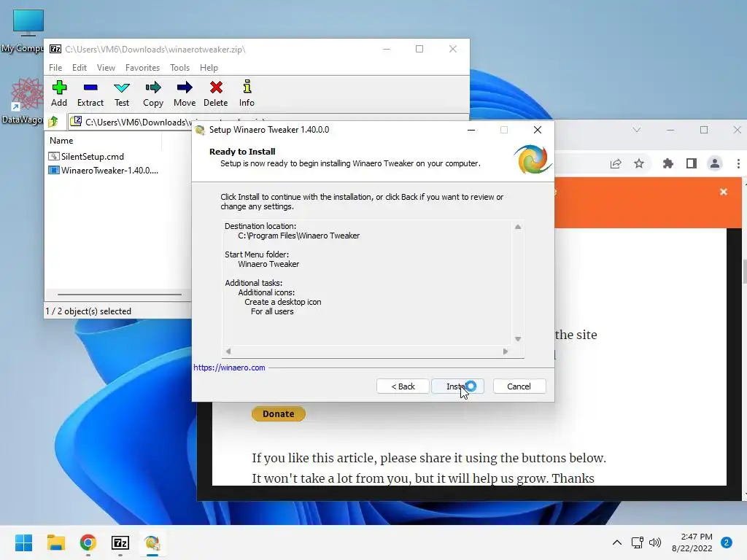Click the Install button in setup wizard
Viewport: 747px width, 560px height.
(457, 386)
